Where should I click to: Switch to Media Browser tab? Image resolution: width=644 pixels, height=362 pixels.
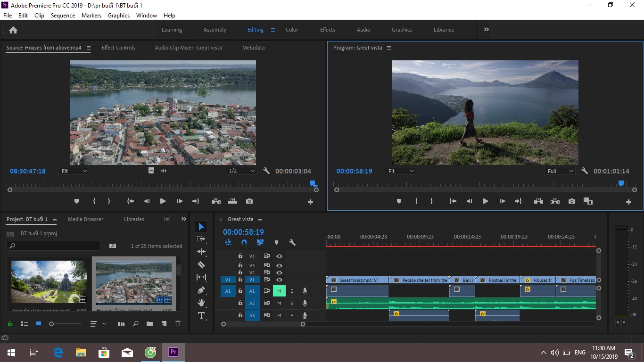tap(85, 219)
